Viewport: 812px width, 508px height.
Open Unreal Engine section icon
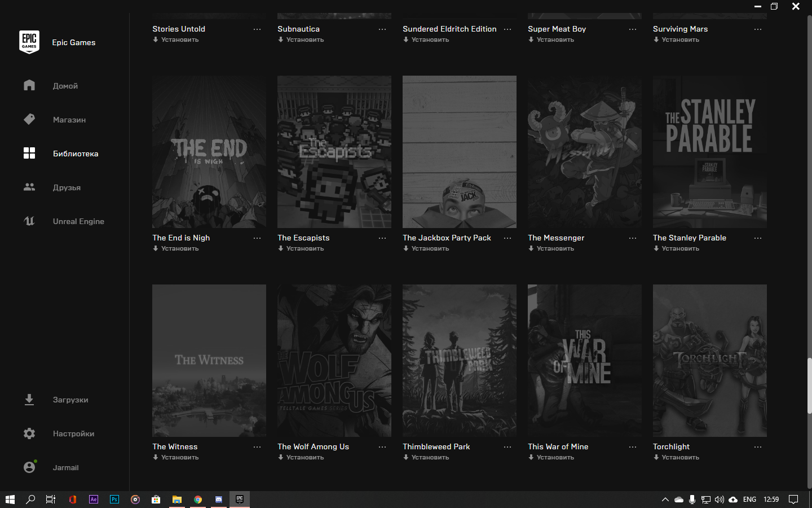pos(29,221)
